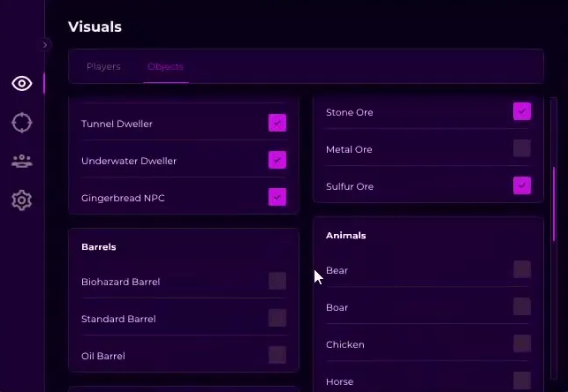
Task: Click the purple vertical scrollbar thumb
Action: 554,204
